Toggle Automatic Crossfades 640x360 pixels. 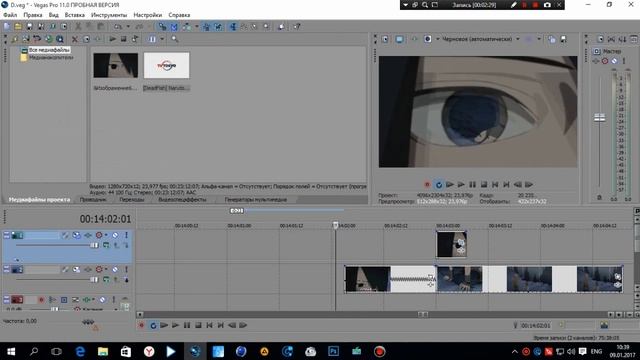coord(174,27)
